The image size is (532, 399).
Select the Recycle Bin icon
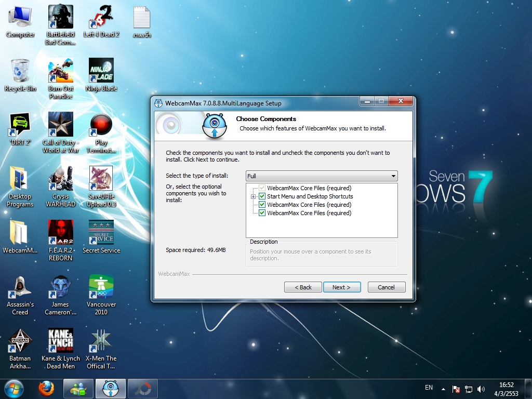[x=20, y=75]
